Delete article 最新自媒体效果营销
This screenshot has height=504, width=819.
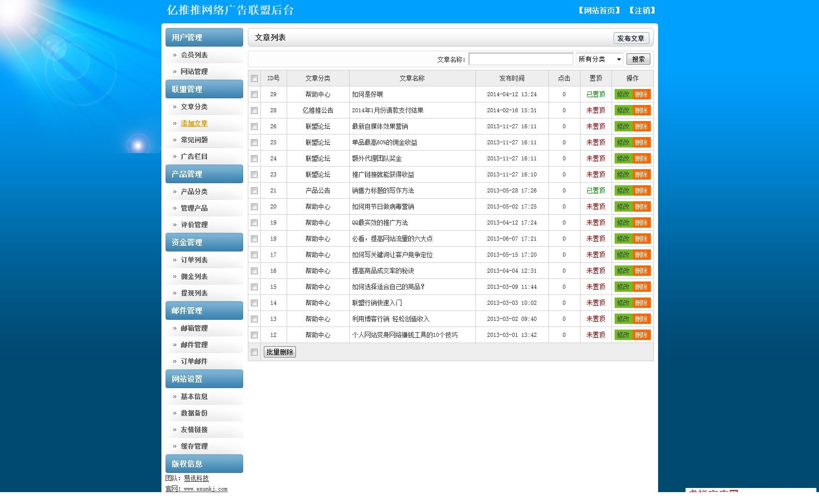[x=641, y=126]
